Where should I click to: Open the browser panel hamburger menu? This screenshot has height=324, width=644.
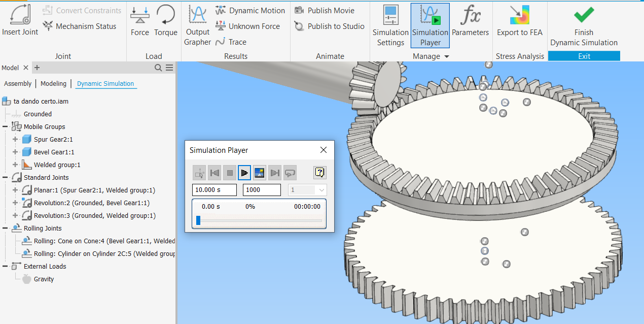pyautogui.click(x=169, y=68)
